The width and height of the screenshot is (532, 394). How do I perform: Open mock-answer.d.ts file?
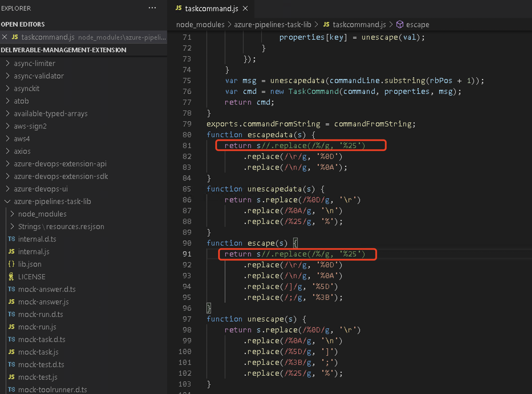point(47,289)
